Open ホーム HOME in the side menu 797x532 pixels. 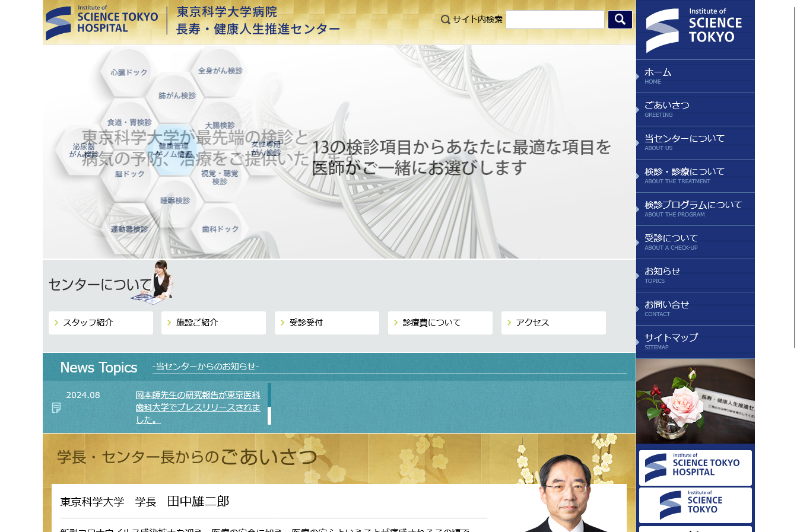[695, 76]
